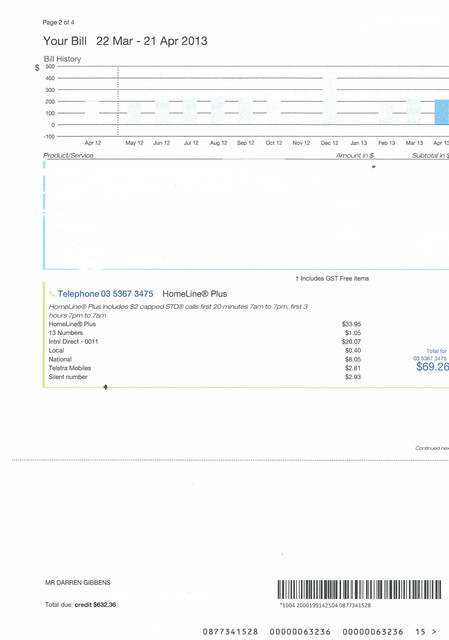
Task: Click the '$2.81' amount
Action: pos(353,368)
